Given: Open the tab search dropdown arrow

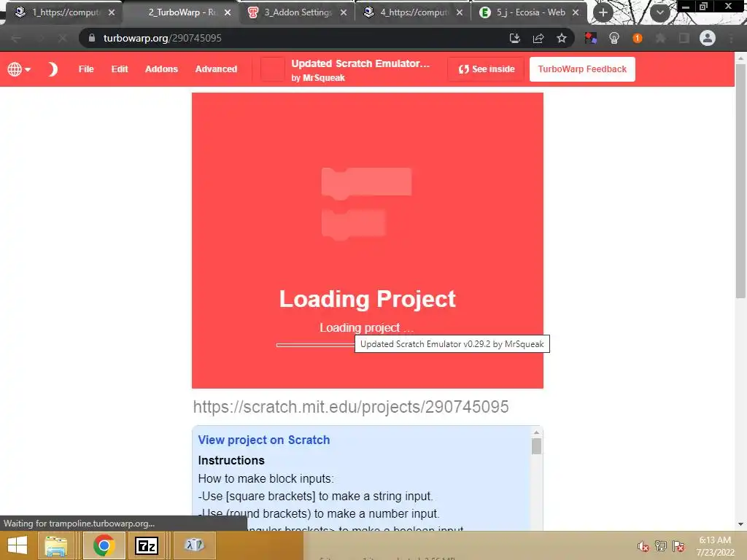Looking at the screenshot, I should [659, 12].
